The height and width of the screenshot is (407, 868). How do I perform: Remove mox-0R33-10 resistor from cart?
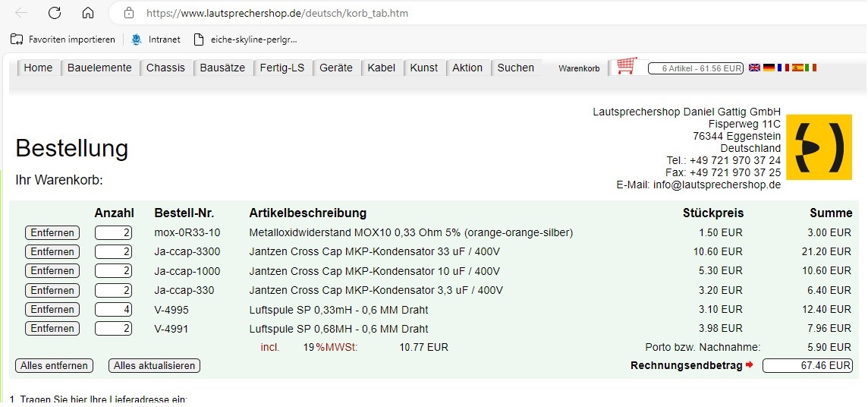coord(52,232)
